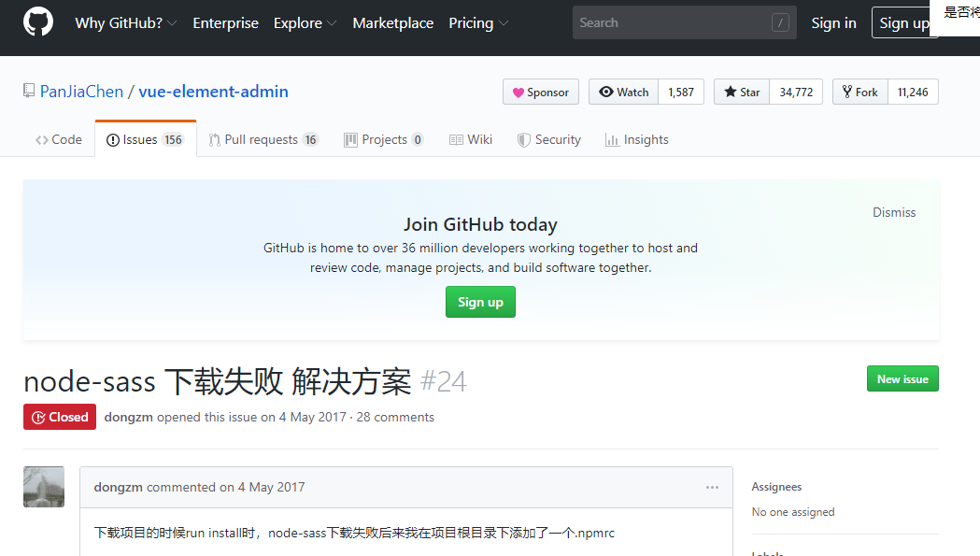Image resolution: width=980 pixels, height=556 pixels.
Task: Open the PanJiaChen owner link
Action: (82, 92)
